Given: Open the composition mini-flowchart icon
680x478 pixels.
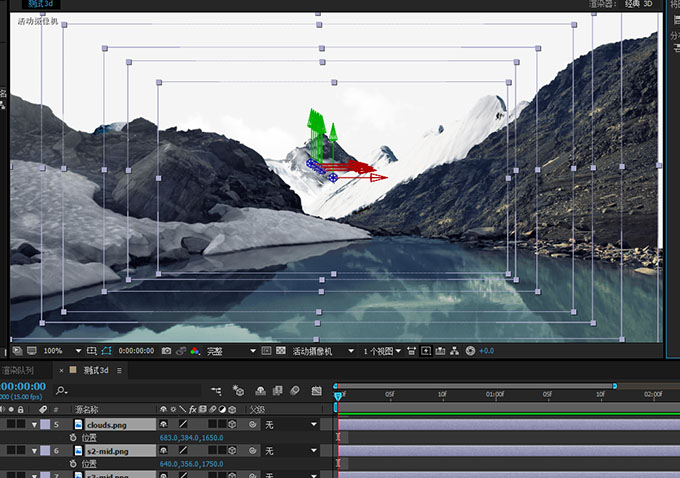Looking at the screenshot, I should coord(216,391).
